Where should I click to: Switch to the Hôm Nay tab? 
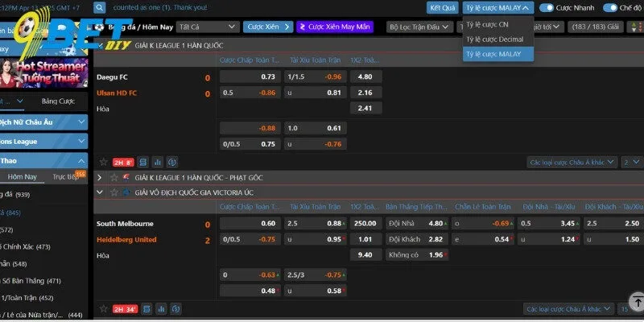point(23,177)
